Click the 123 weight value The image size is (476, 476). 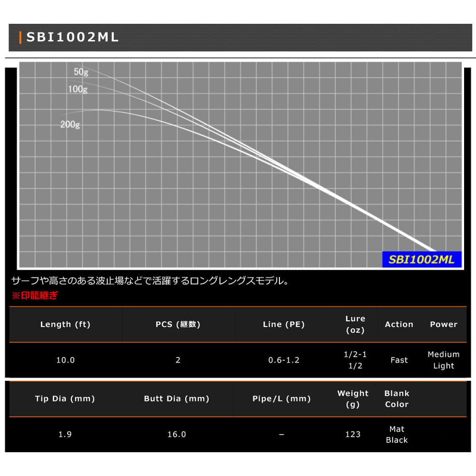[x=353, y=435]
